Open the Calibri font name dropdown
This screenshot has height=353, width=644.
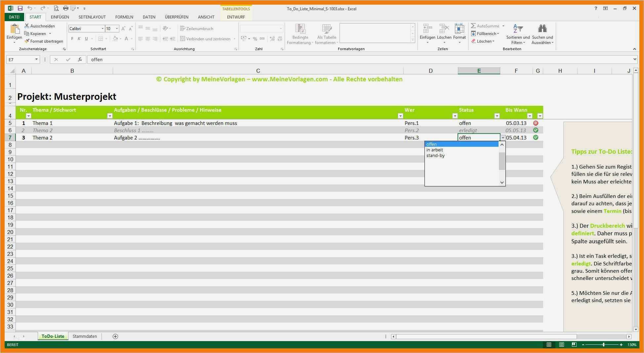tap(102, 28)
